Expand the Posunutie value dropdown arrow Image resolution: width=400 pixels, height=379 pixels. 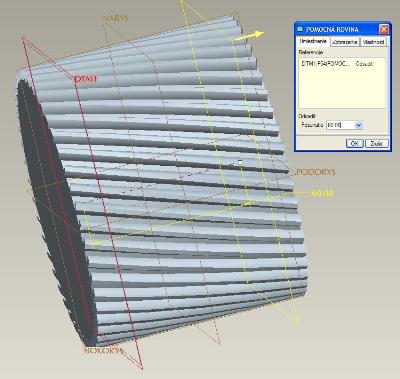[x=358, y=125]
